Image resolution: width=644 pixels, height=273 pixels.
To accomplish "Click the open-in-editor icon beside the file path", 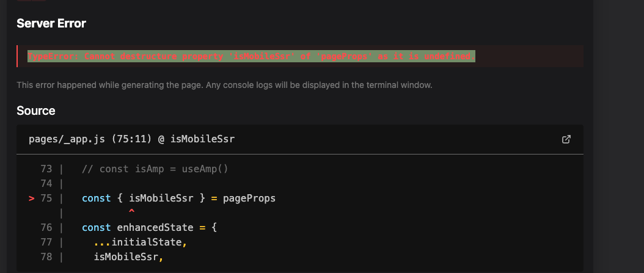I will point(566,139).
